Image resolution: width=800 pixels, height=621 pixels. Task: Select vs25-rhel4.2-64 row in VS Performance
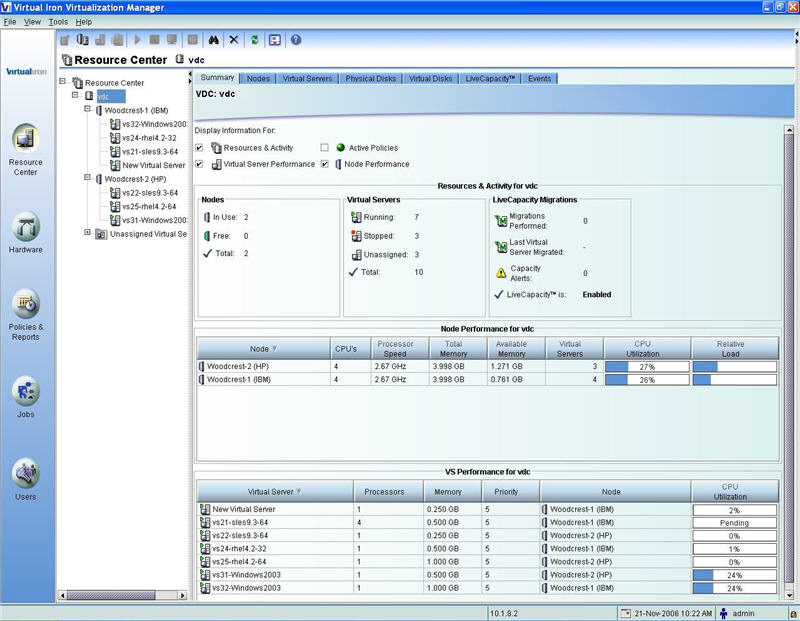click(x=487, y=562)
